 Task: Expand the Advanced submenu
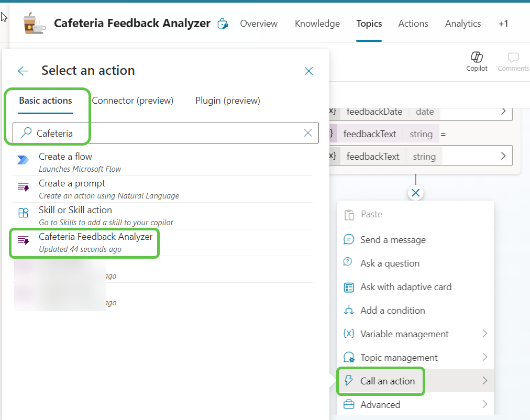click(380, 404)
